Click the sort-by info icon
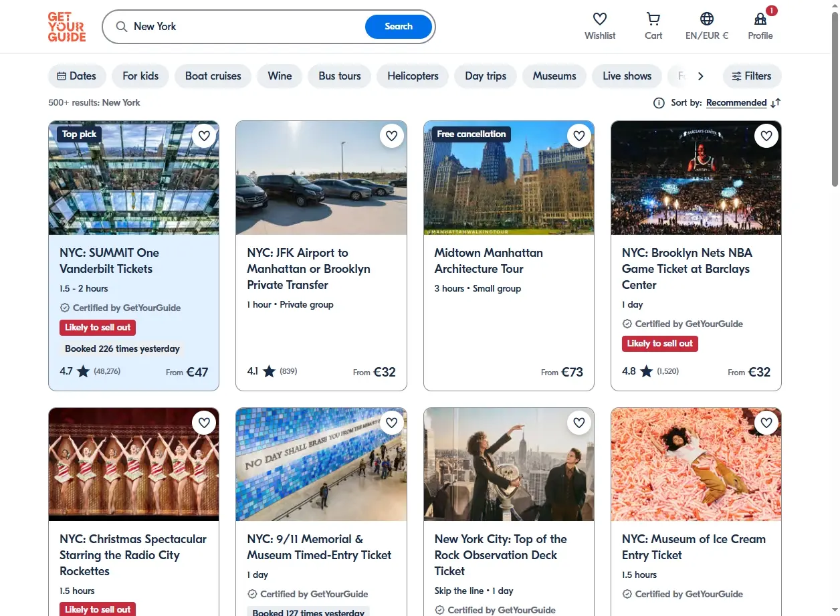The width and height of the screenshot is (840, 616). [x=659, y=103]
